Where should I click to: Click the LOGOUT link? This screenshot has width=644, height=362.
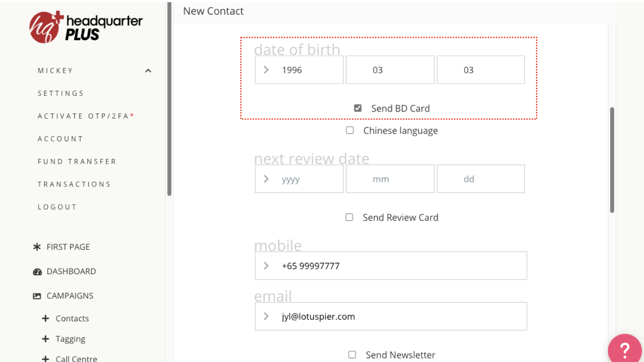tap(57, 207)
